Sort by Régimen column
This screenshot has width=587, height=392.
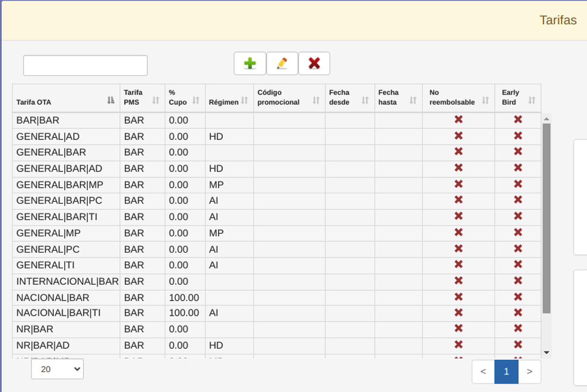tap(245, 101)
